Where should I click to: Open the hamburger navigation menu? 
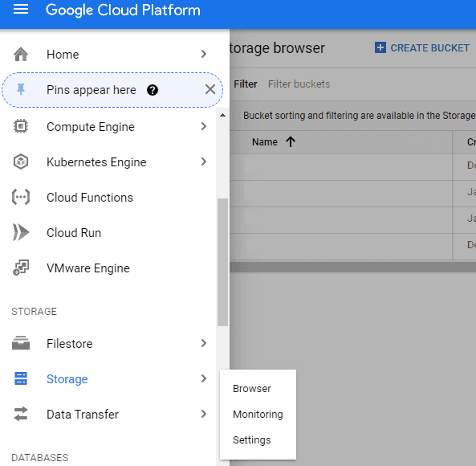pyautogui.click(x=21, y=9)
